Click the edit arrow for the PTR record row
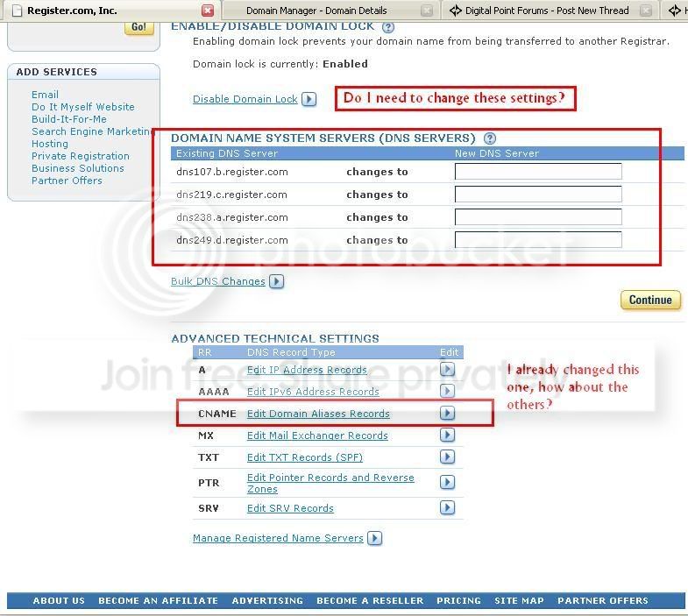This screenshot has height=616, width=688. click(x=447, y=482)
